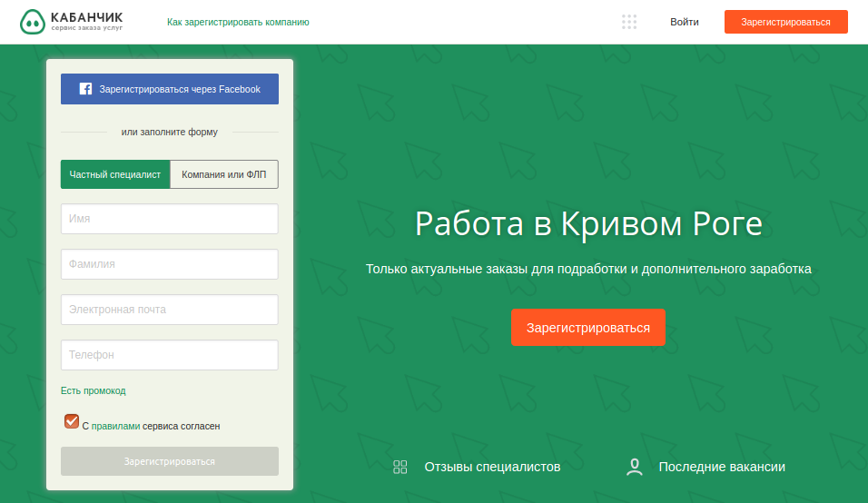Open Как зарегистрировать компанию link
868x503 pixels.
(238, 22)
